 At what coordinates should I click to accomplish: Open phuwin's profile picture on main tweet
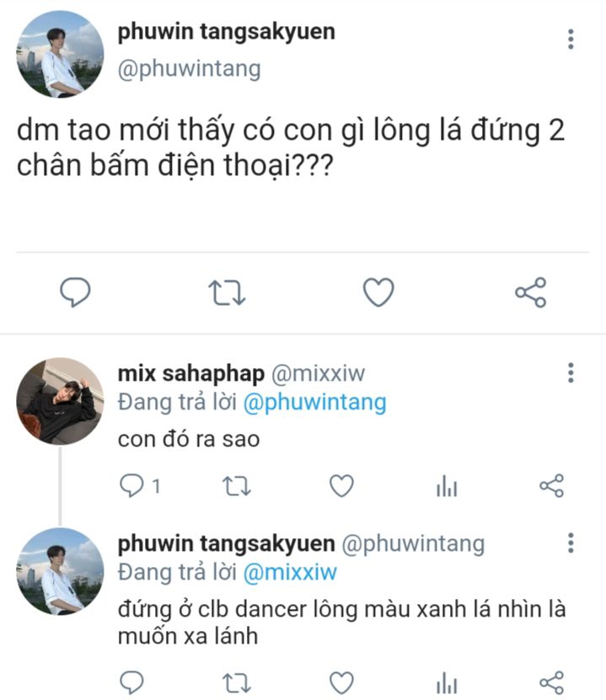point(59,55)
